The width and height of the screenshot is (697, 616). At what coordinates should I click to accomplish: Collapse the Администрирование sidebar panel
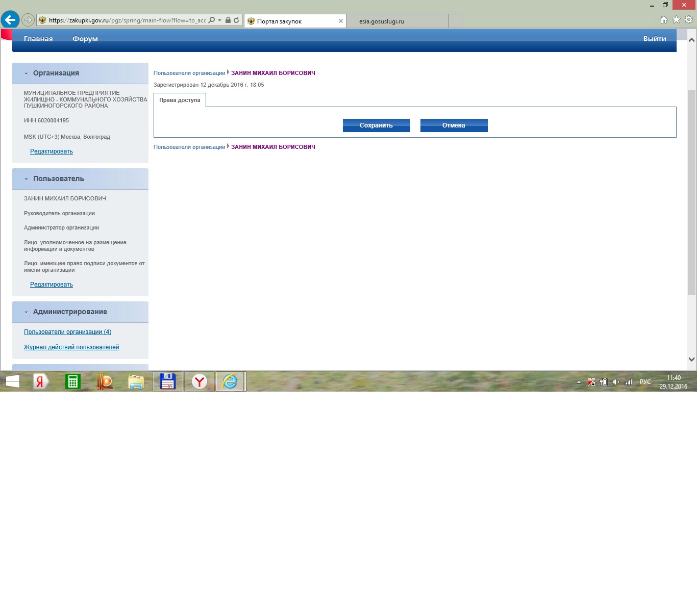[27, 312]
